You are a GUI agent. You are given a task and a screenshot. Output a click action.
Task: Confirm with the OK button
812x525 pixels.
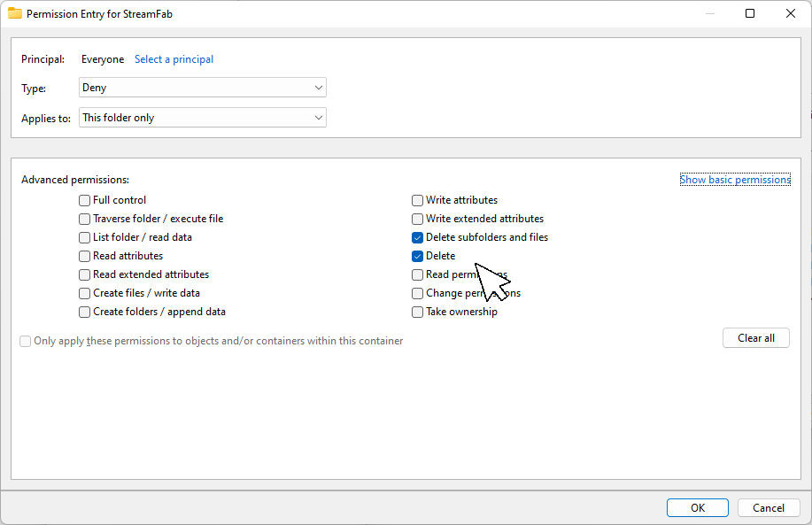point(697,507)
